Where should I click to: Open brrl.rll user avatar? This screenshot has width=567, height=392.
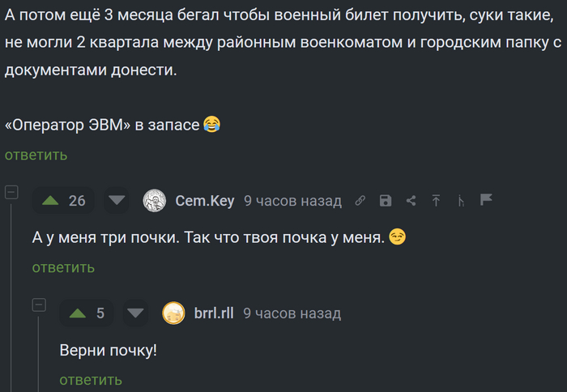(x=173, y=313)
